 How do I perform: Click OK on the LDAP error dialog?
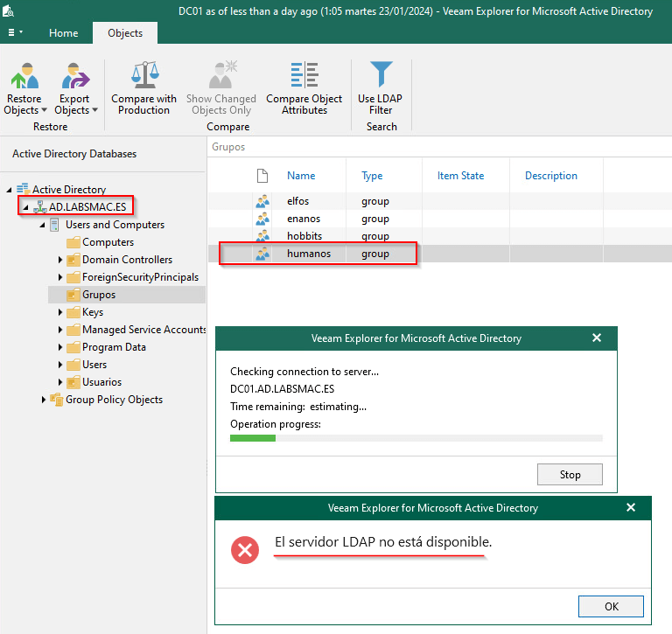611,606
